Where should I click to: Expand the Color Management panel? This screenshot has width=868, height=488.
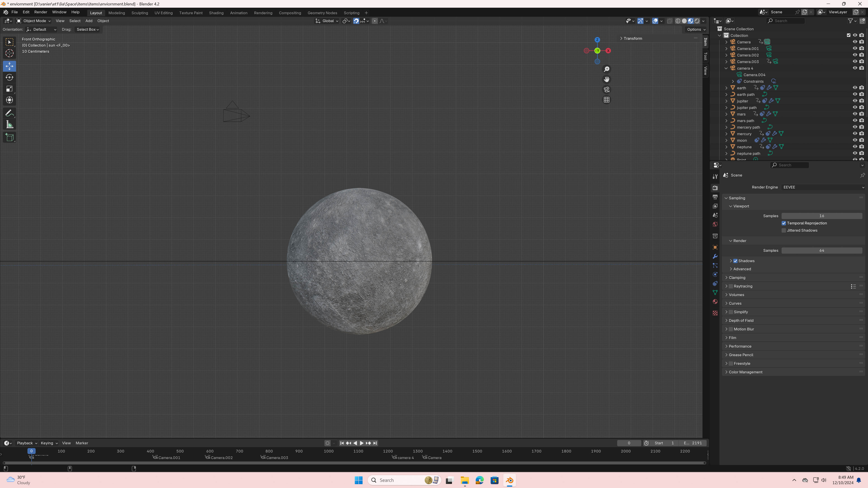pyautogui.click(x=745, y=372)
